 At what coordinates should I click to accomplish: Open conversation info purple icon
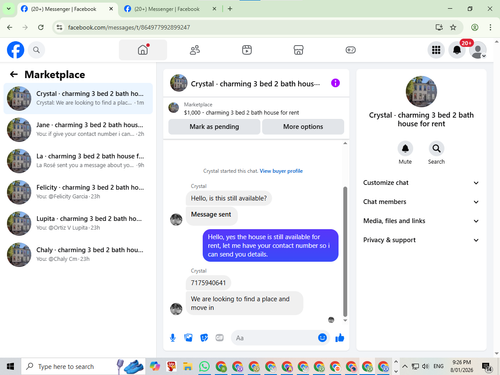335,83
